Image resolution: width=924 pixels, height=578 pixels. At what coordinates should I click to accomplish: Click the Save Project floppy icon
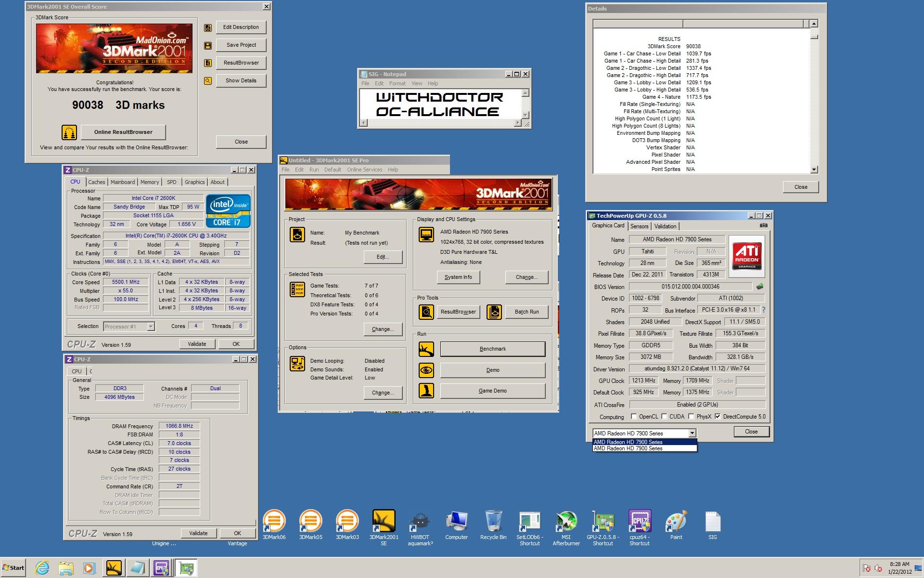tap(208, 46)
